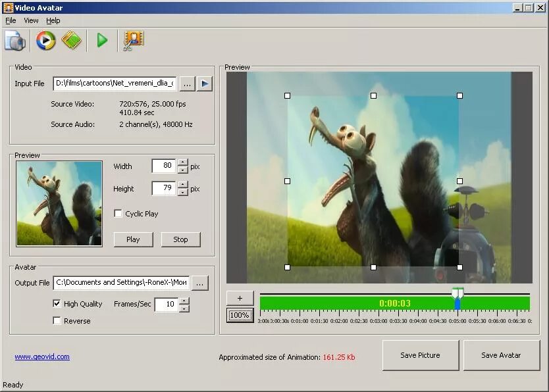Decrease Frames/Sec using the down spinner arrow
The width and height of the screenshot is (549, 392).
[x=184, y=308]
